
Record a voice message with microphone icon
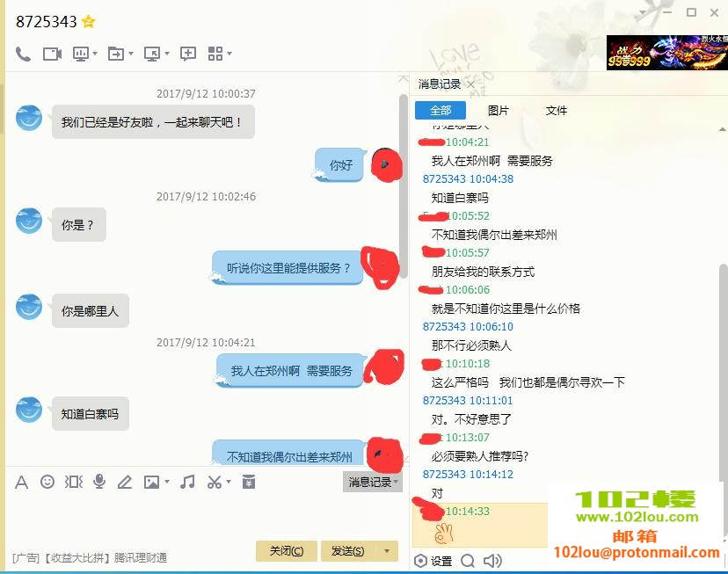[x=99, y=482]
